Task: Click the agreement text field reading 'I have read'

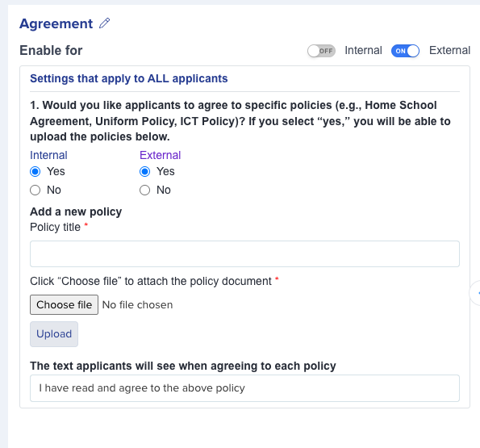Action: pos(244,388)
